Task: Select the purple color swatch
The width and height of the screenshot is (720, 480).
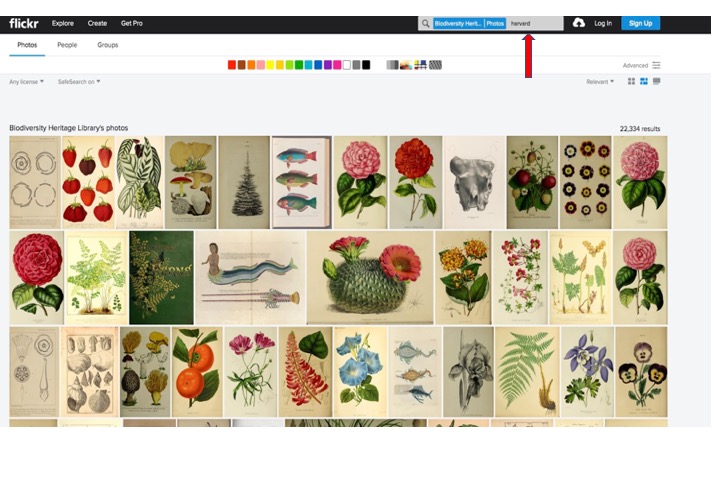Action: (328, 65)
